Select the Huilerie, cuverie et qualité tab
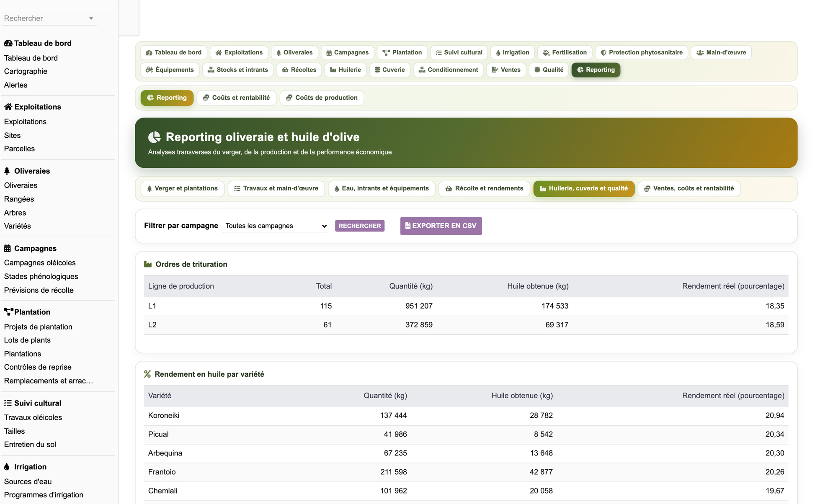This screenshot has height=504, width=815. [584, 189]
